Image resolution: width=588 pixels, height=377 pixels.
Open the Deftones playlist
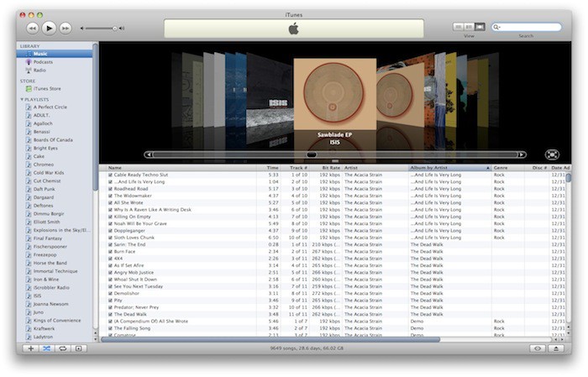(x=43, y=206)
